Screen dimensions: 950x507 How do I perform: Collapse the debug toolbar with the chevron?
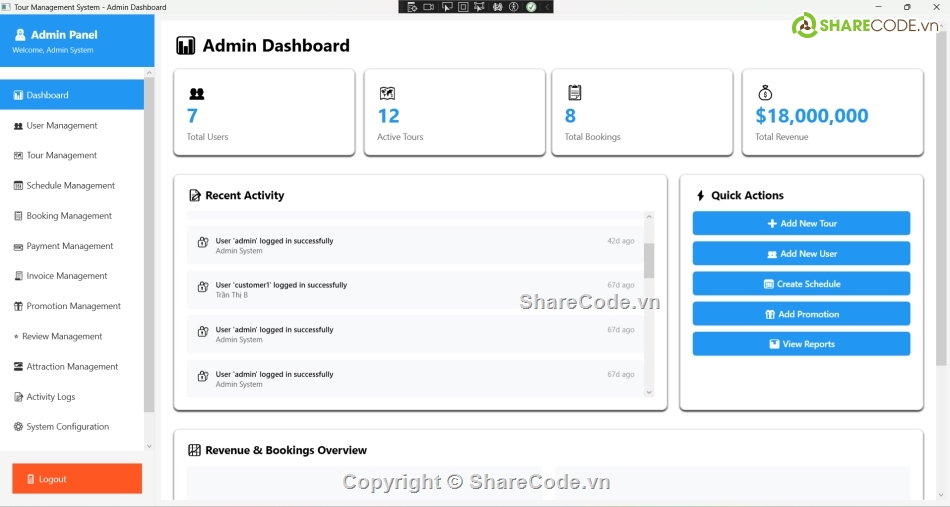point(548,7)
